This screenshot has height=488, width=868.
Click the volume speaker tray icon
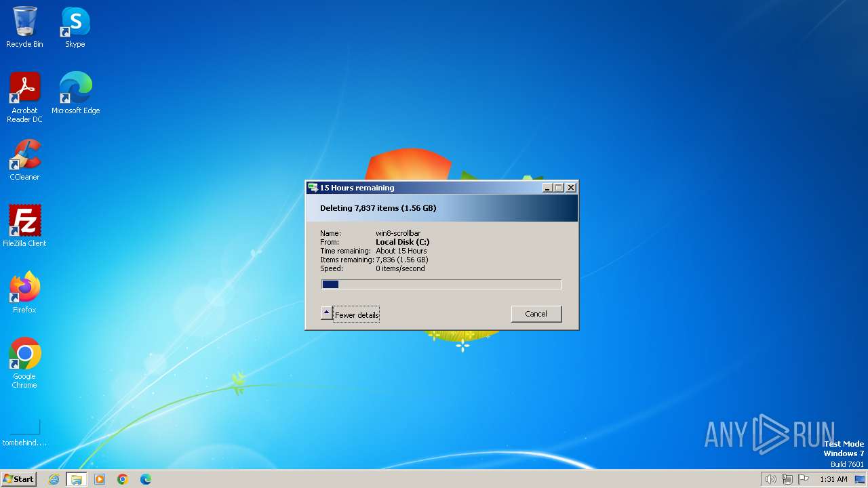click(x=770, y=479)
